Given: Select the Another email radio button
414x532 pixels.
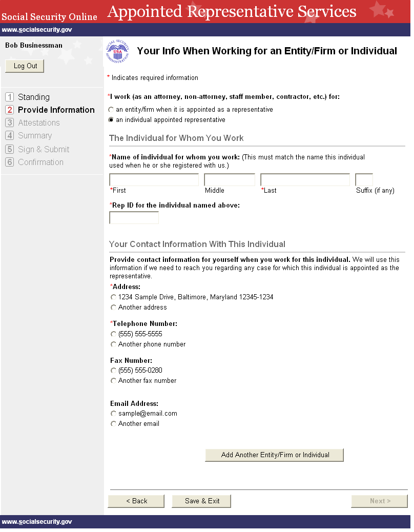Looking at the screenshot, I should point(113,424).
